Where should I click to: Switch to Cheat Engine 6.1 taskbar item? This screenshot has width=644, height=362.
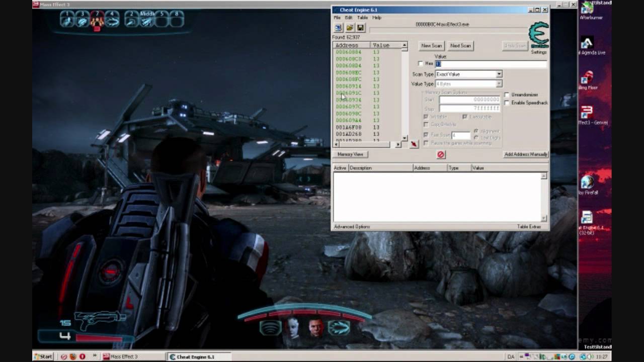[200, 356]
